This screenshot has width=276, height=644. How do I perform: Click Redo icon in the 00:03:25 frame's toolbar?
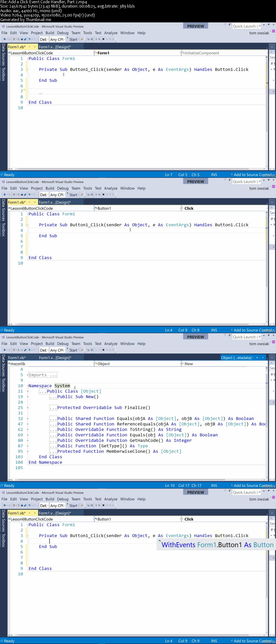click(34, 195)
